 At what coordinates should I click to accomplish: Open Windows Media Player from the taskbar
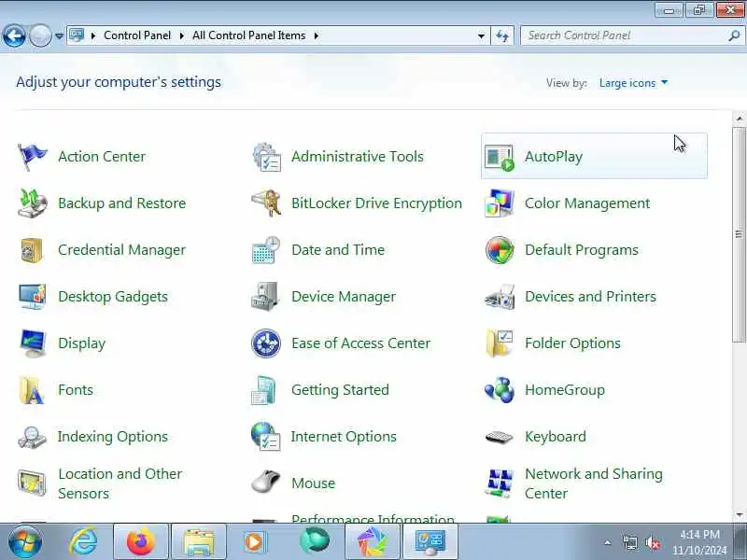pos(254,542)
